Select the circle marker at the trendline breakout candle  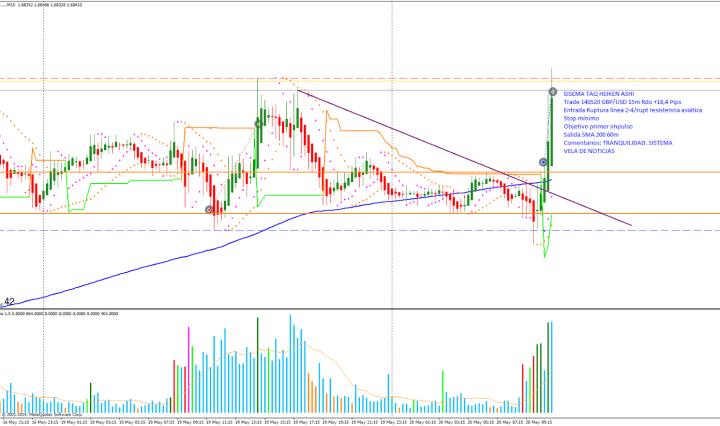[544, 161]
